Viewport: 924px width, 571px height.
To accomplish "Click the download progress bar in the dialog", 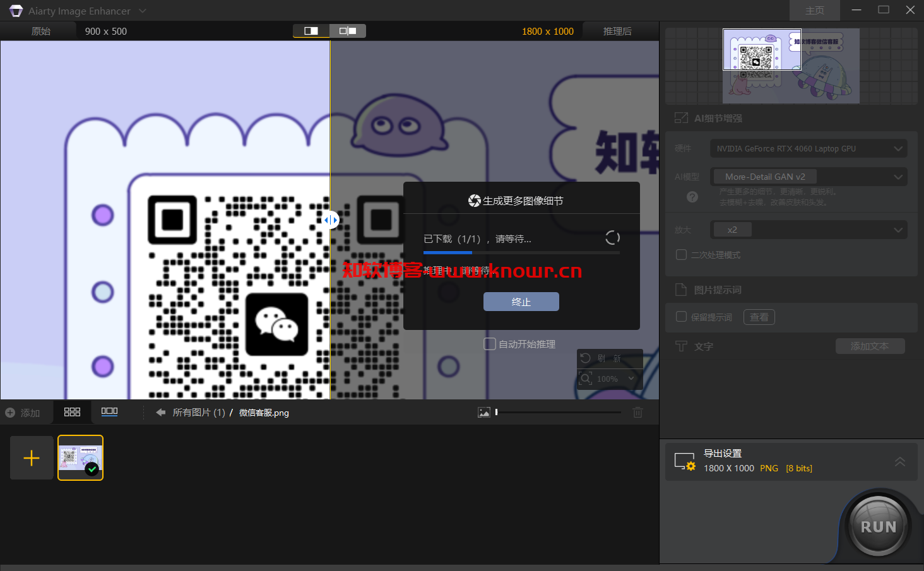I will click(521, 253).
